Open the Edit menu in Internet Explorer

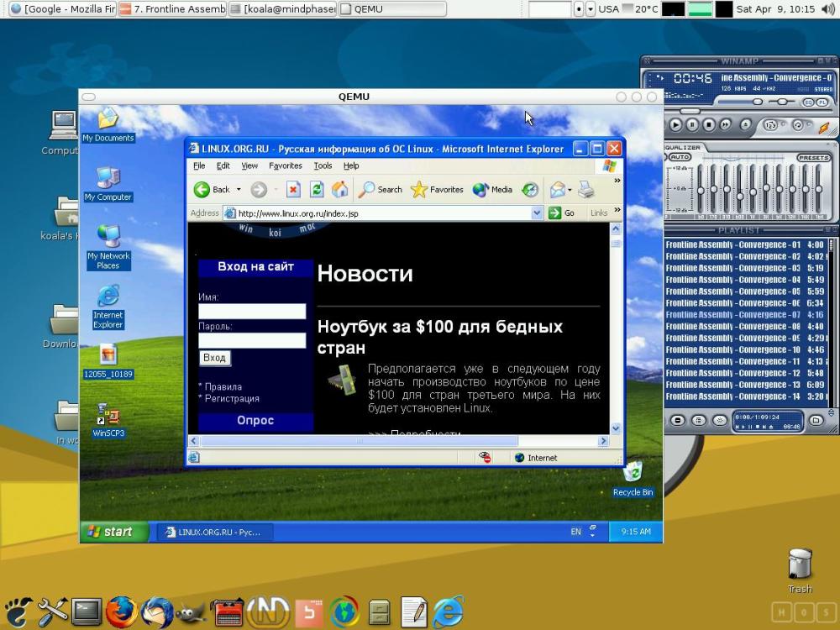tap(223, 165)
